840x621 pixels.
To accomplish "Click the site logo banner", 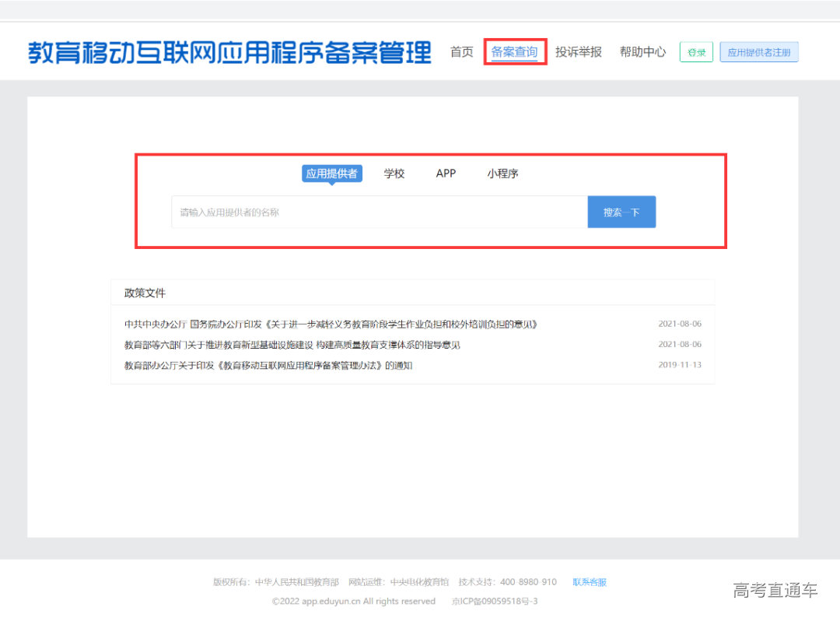I will [x=229, y=51].
